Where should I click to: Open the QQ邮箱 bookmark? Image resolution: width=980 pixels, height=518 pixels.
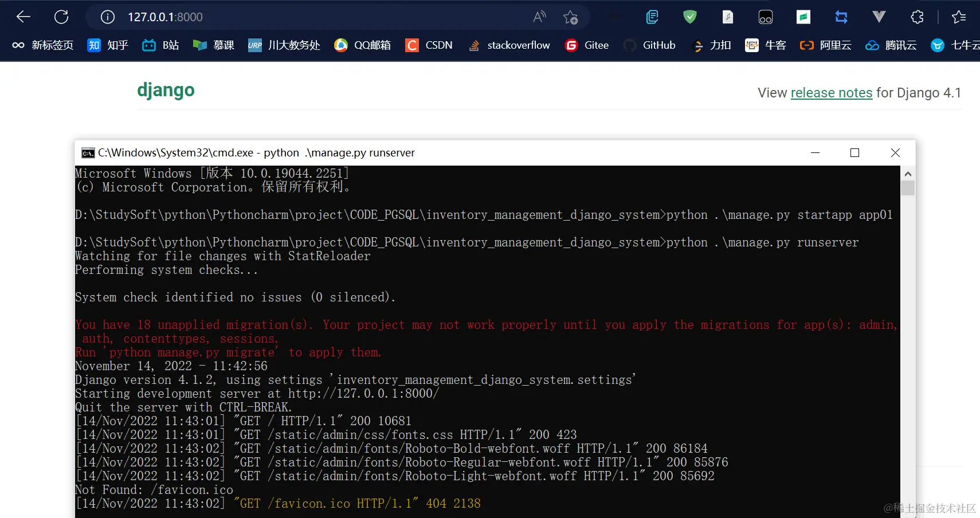coord(363,45)
